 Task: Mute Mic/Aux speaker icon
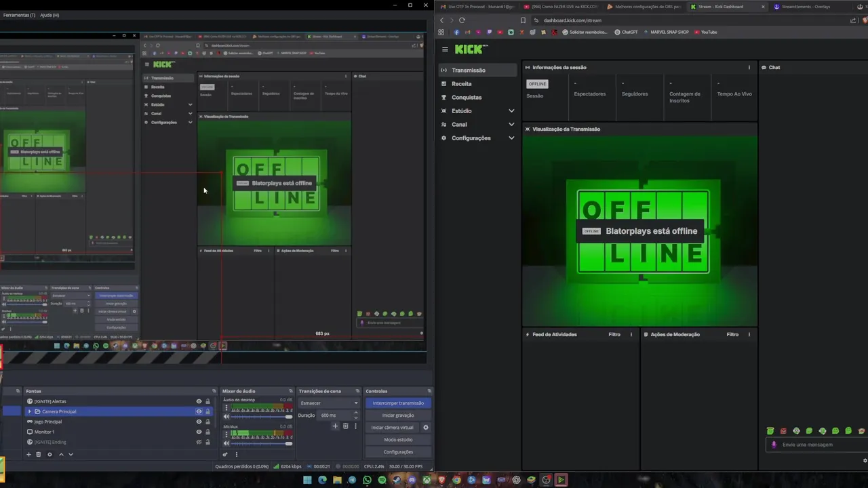(x=226, y=443)
